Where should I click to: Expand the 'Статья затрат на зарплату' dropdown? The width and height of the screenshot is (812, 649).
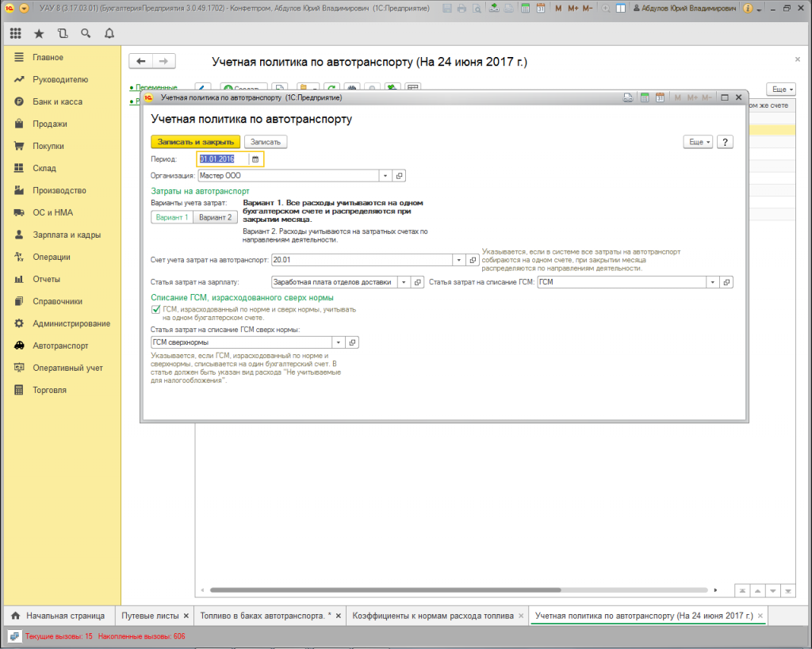404,283
